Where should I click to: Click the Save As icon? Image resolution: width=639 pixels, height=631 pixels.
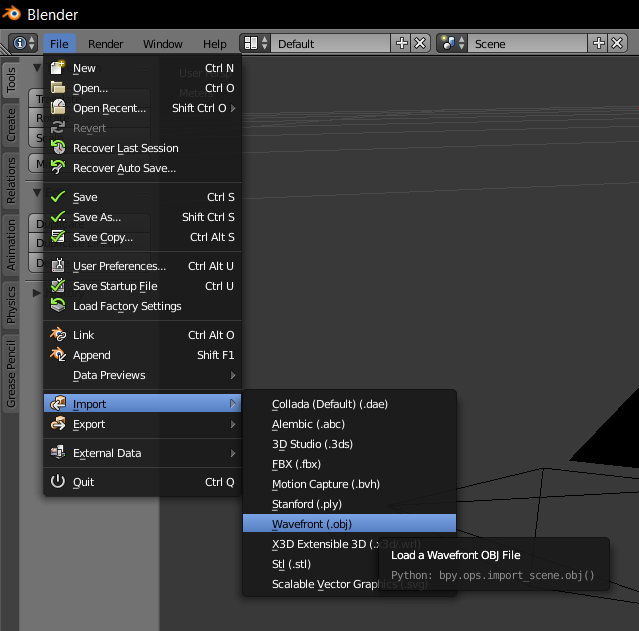tap(57, 217)
